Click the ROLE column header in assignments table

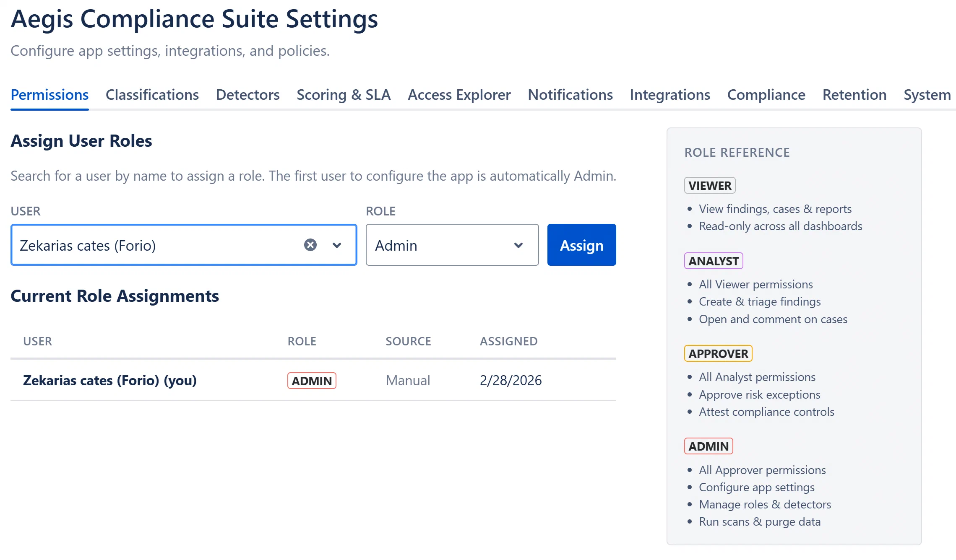click(302, 341)
